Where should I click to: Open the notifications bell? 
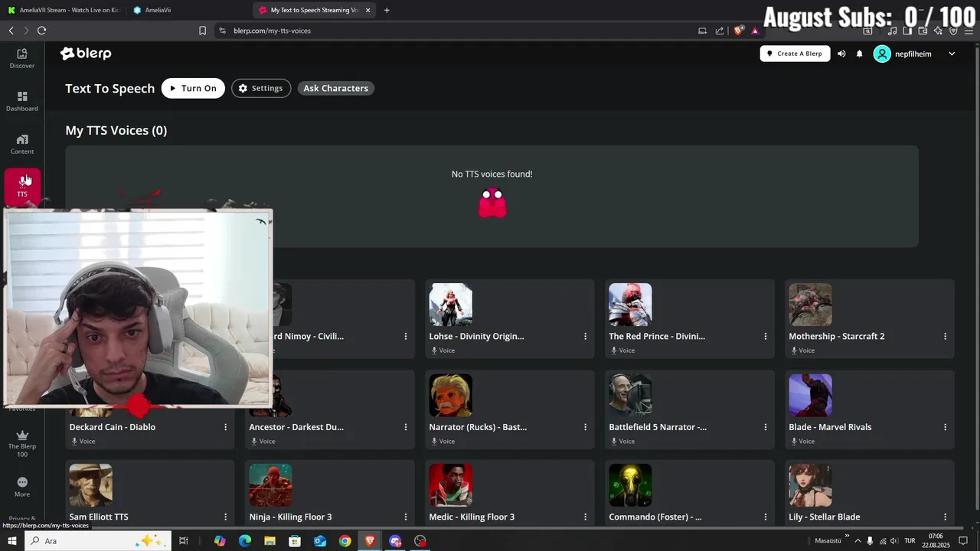pyautogui.click(x=859, y=54)
